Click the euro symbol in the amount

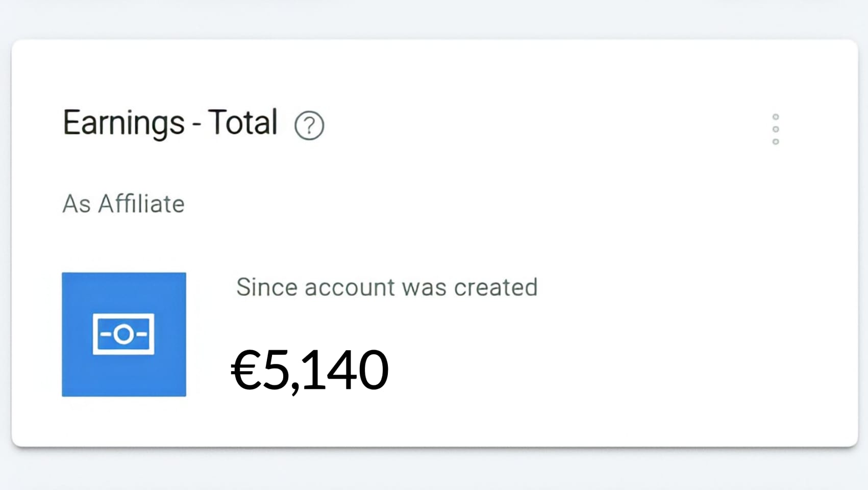click(x=246, y=370)
